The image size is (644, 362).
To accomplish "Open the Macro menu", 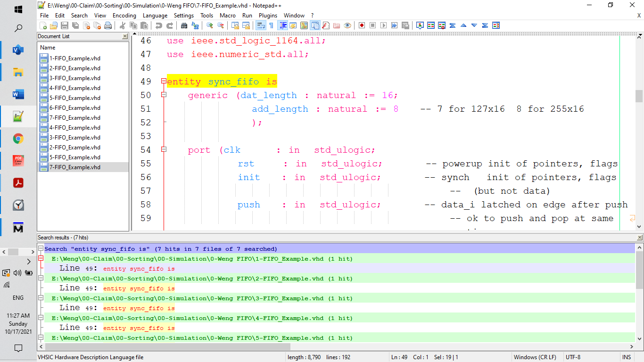I will (x=228, y=16).
